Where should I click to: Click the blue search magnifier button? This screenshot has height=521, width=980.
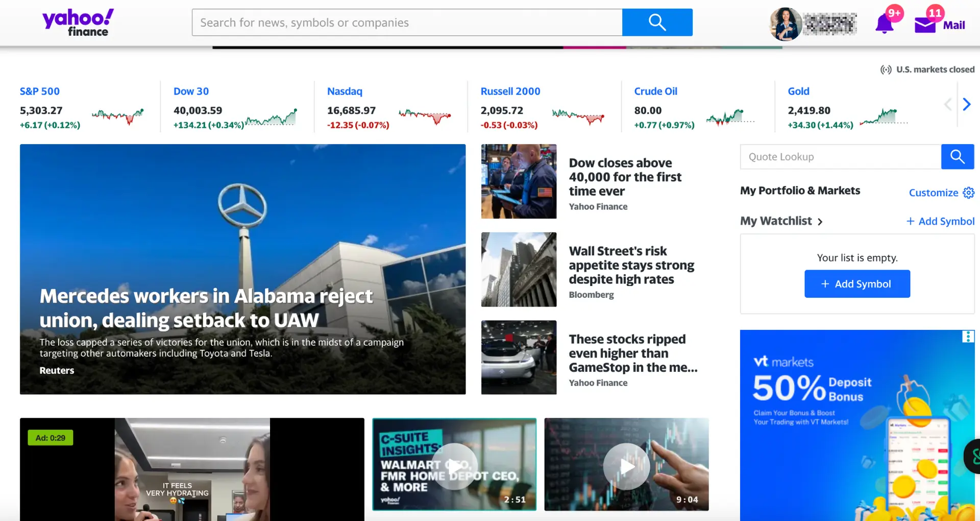click(x=657, y=22)
